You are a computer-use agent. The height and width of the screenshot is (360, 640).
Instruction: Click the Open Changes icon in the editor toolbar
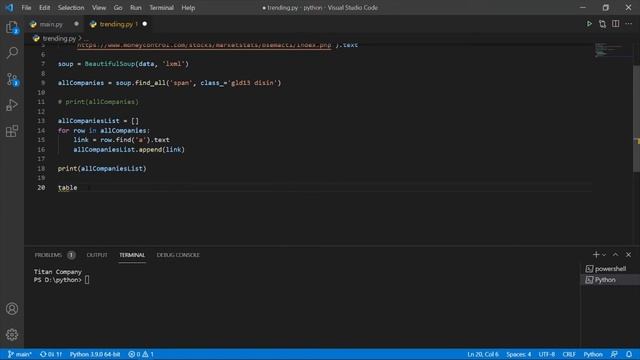[602, 24]
